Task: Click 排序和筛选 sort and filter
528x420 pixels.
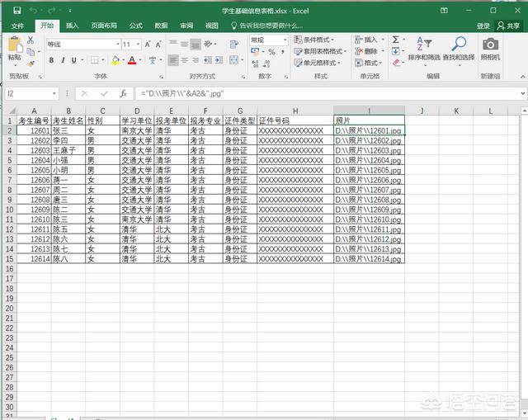Action: point(424,50)
